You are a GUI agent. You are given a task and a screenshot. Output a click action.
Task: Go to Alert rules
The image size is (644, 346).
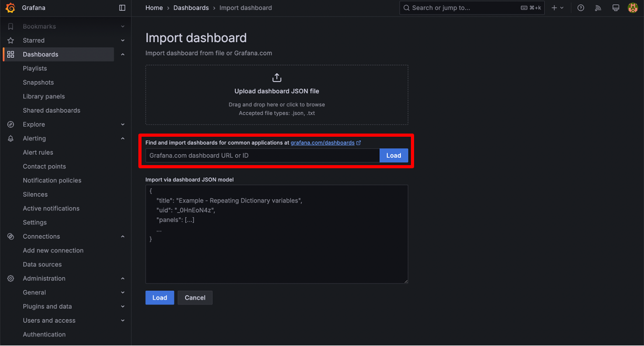click(38, 152)
